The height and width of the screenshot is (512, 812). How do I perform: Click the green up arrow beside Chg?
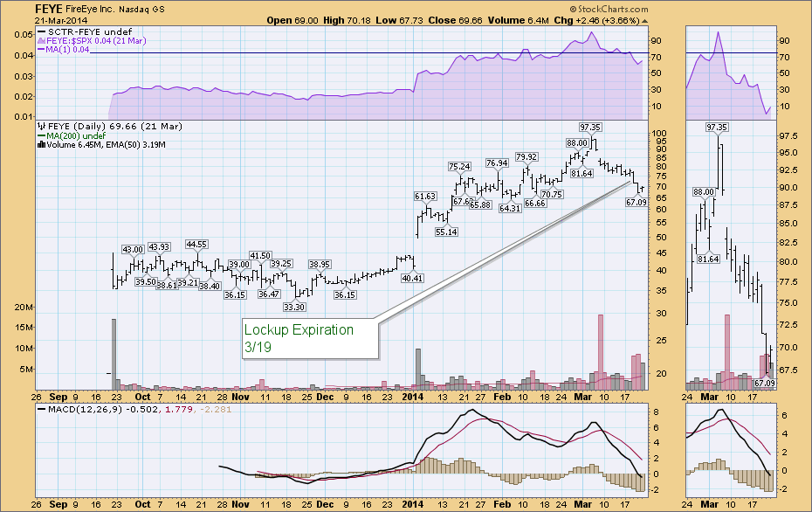click(644, 21)
